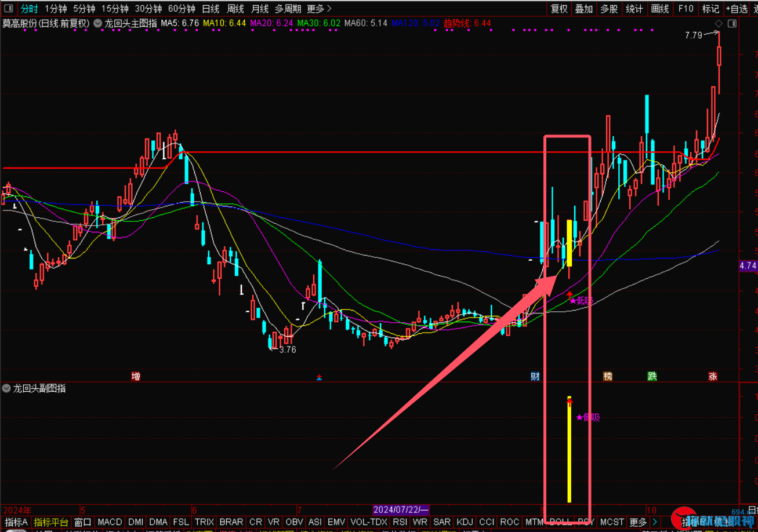Viewport: 758px width, 532px height.
Task: Expand 更多 indicators list at bottom
Action: tap(638, 522)
